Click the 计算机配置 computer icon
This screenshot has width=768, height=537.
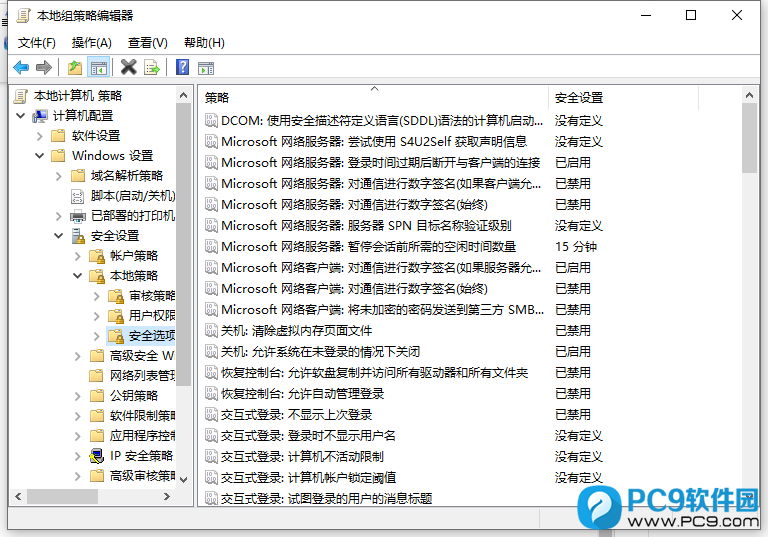point(40,116)
